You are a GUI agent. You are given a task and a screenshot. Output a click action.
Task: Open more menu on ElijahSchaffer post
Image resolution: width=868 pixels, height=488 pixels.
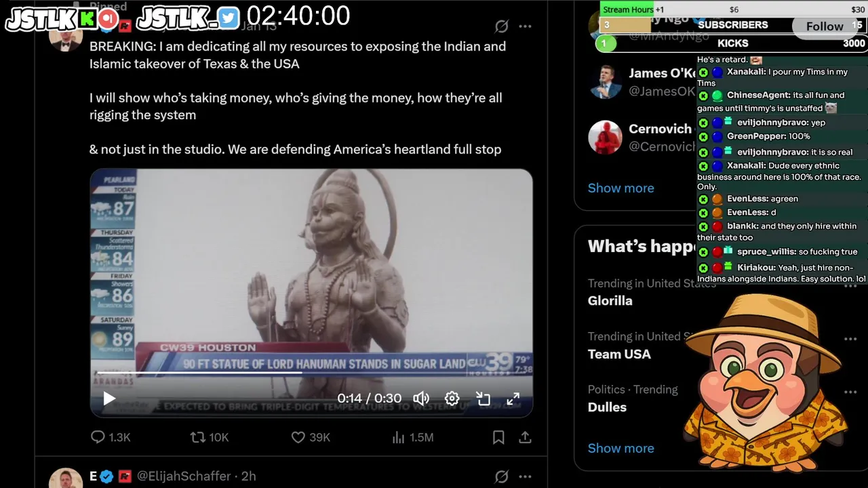(x=525, y=476)
